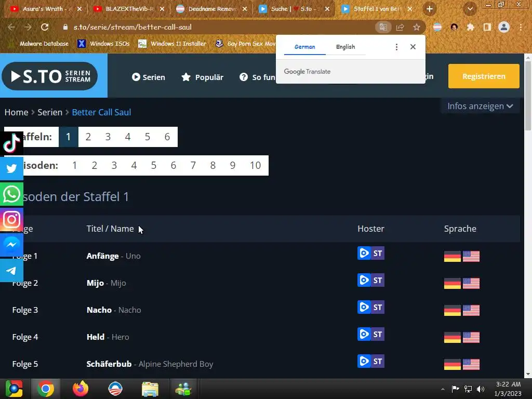Jump to episode 7

point(193,165)
